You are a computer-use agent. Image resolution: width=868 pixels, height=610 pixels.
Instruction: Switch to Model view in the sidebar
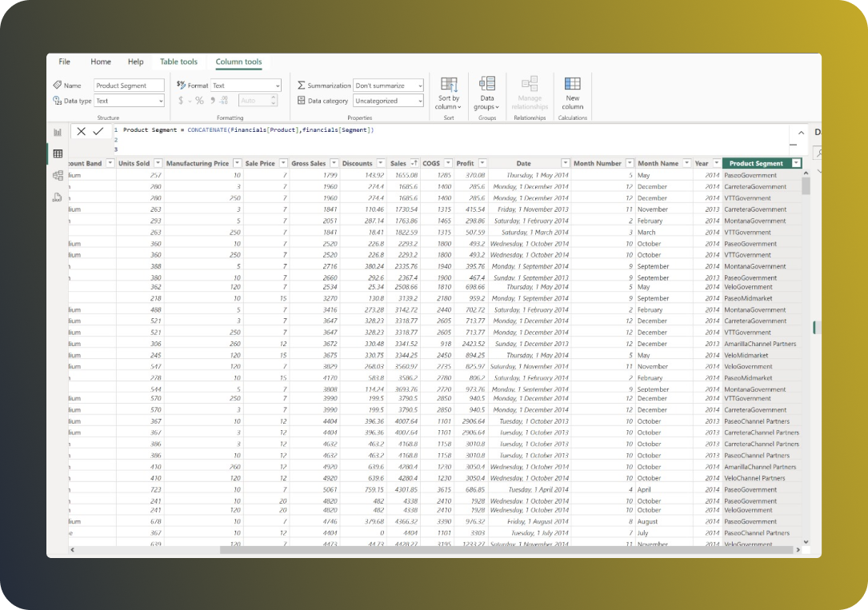[57, 174]
